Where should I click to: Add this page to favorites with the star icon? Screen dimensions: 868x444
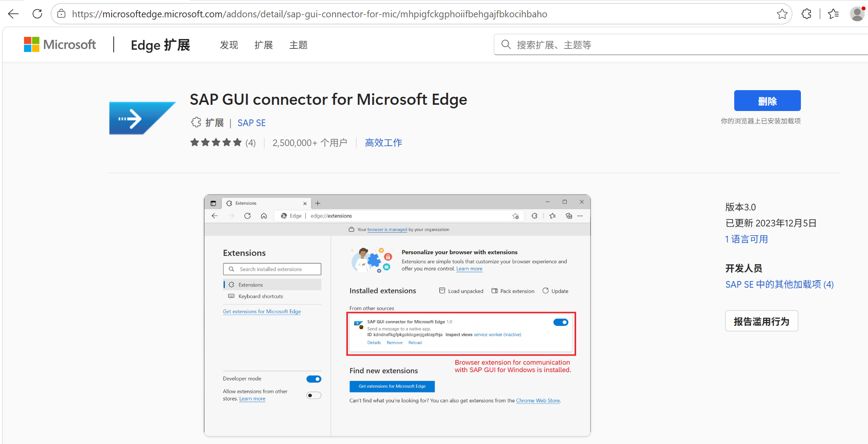tap(782, 14)
